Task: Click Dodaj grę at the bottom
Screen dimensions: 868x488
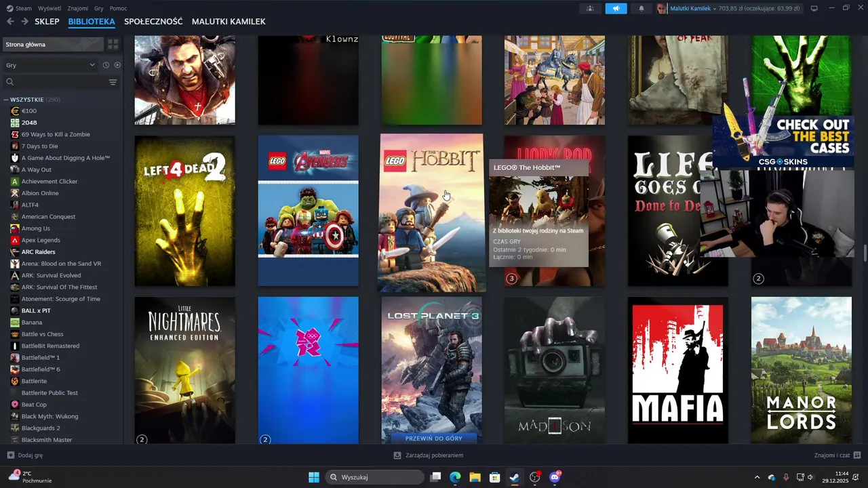Action: click(x=25, y=455)
